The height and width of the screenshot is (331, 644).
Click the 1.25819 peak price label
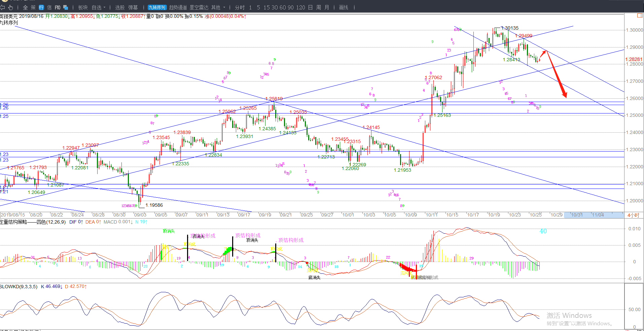(x=274, y=99)
